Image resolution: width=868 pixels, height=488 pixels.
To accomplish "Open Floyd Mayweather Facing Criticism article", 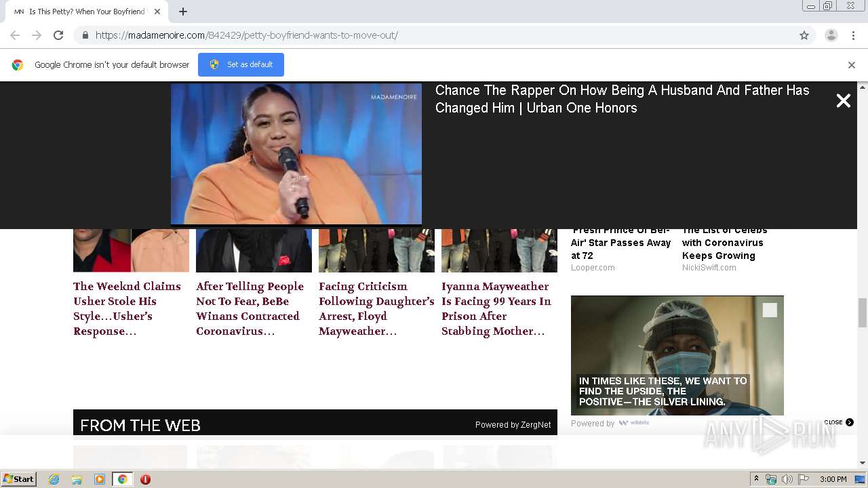I will point(376,308).
